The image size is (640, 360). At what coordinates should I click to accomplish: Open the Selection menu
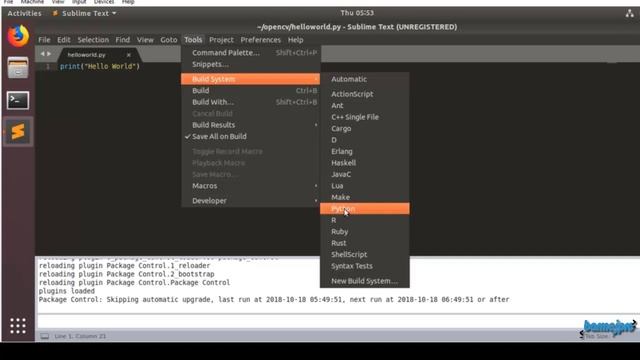(x=93, y=40)
